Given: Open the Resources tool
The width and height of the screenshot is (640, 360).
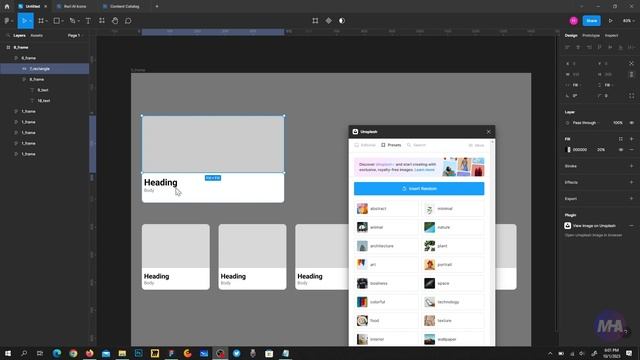Looking at the screenshot, I should coord(102,21).
